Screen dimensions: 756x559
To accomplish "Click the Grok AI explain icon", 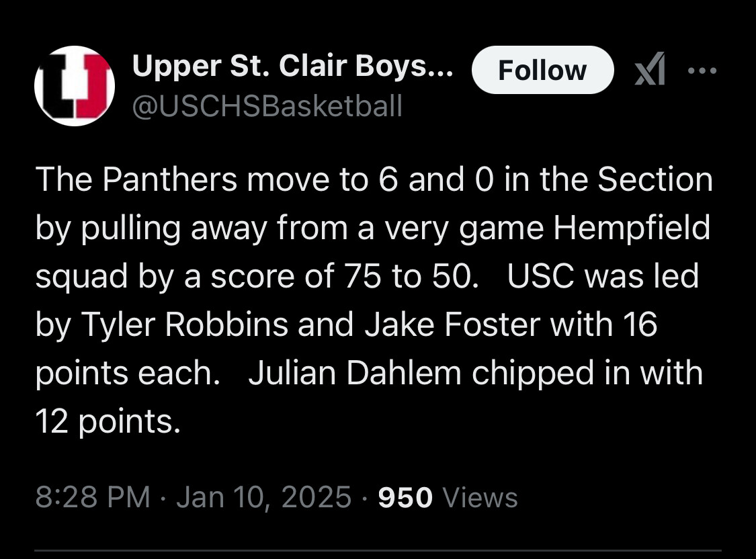I will pyautogui.click(x=650, y=69).
